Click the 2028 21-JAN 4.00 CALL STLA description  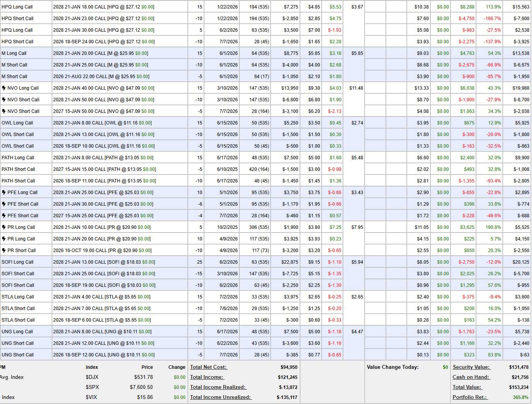[x=102, y=297]
